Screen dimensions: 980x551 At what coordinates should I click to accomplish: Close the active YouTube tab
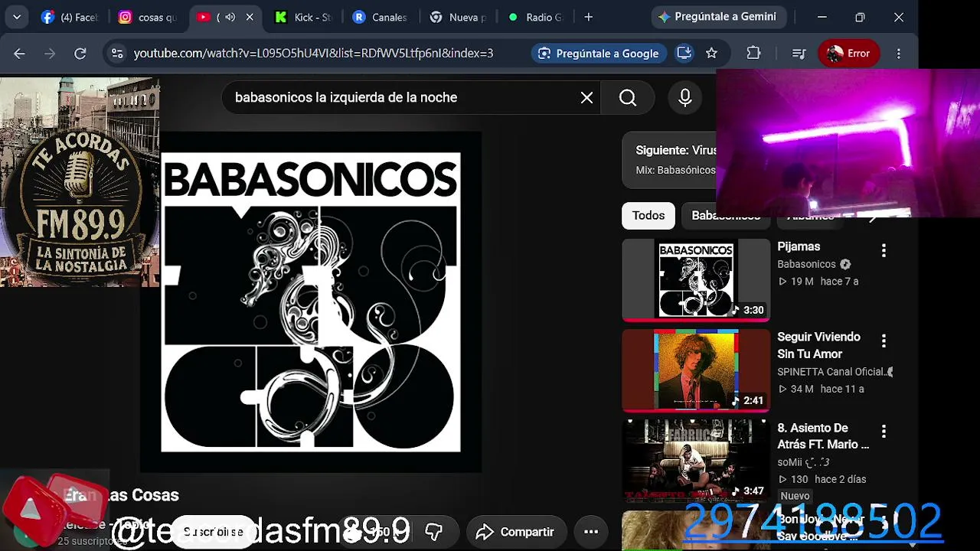[249, 17]
